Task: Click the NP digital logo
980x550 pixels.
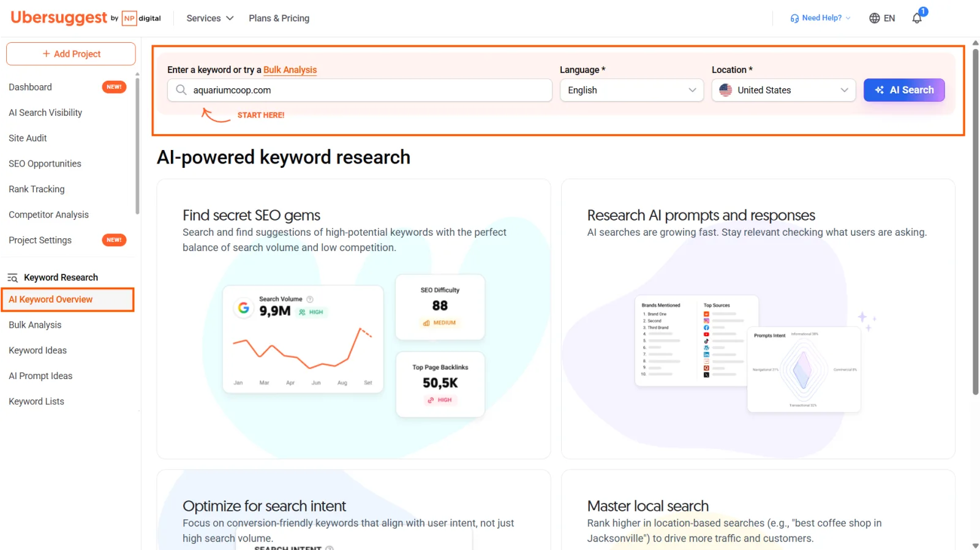Action: pos(141,18)
